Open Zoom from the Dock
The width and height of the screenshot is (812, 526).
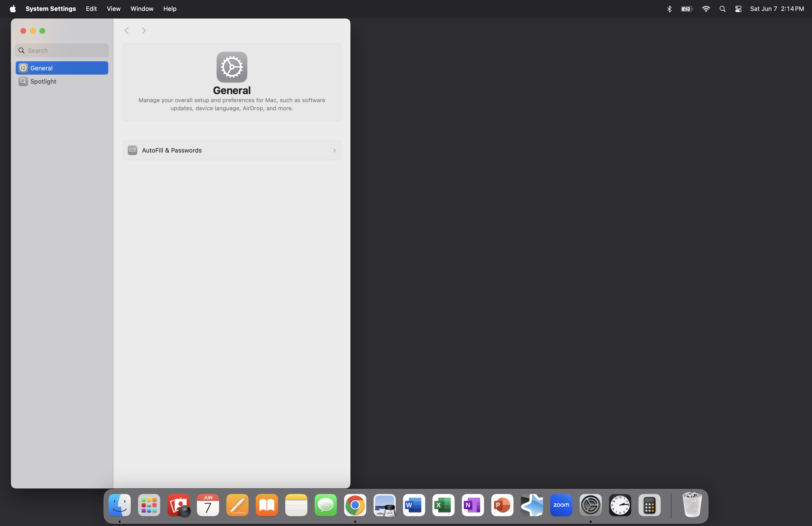pos(561,505)
